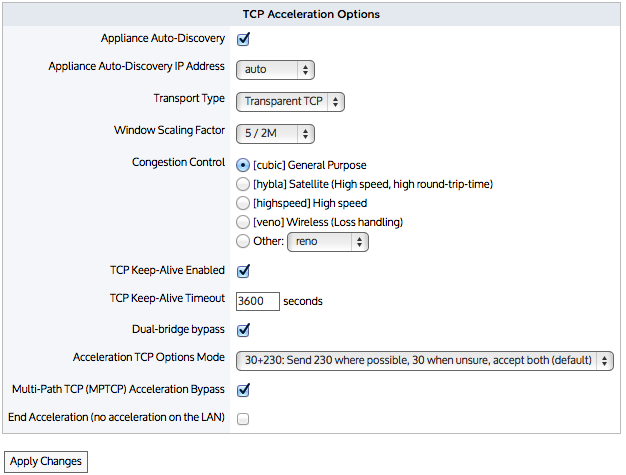Click the TCP Keep-Alive Timeout field

(x=257, y=300)
